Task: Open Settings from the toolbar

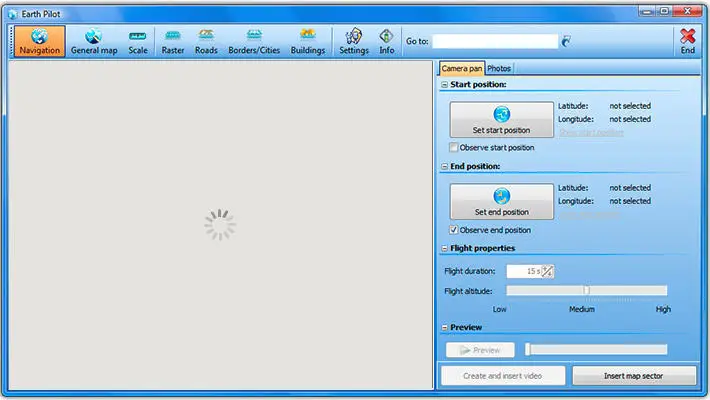Action: (x=354, y=41)
